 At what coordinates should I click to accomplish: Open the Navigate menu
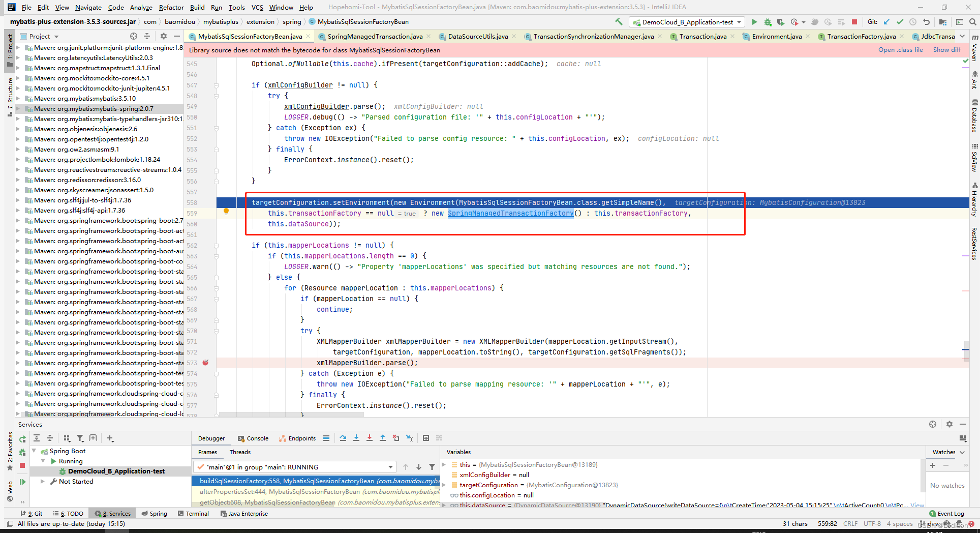tap(88, 7)
